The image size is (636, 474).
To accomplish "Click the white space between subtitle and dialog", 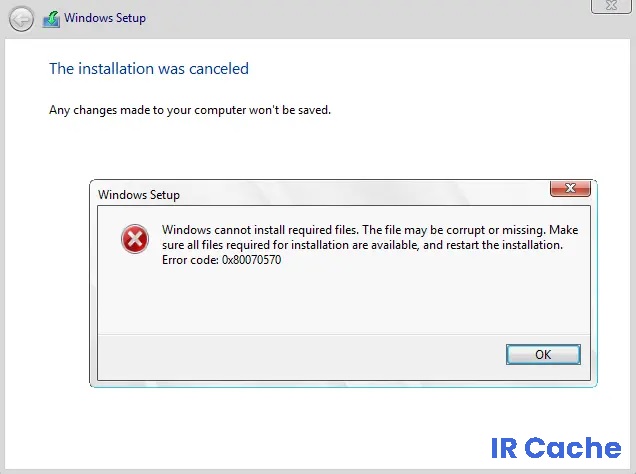I will pos(318,148).
